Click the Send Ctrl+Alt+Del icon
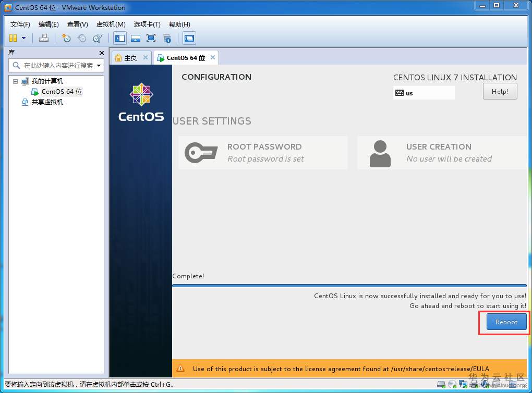The width and height of the screenshot is (532, 393). [44, 38]
